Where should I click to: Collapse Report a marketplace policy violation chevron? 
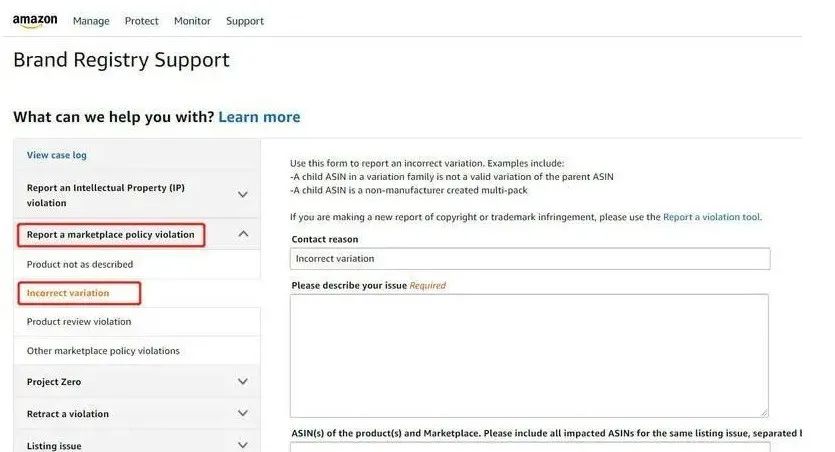click(243, 234)
